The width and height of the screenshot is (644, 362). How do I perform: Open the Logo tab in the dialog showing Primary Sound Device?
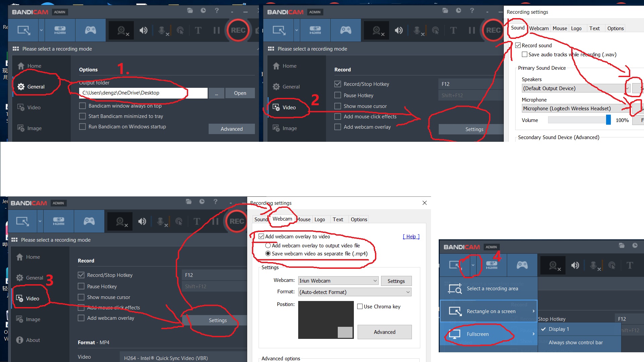pos(576,28)
